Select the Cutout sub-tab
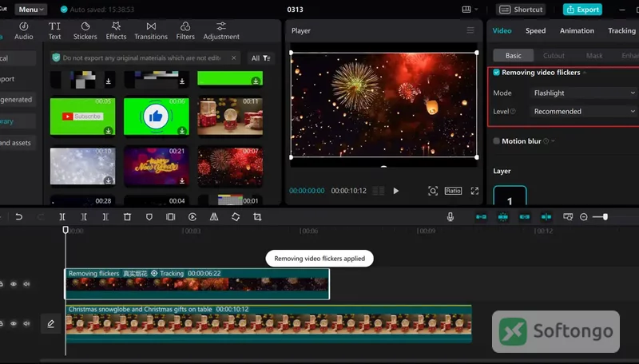639x364 pixels. 554,55
